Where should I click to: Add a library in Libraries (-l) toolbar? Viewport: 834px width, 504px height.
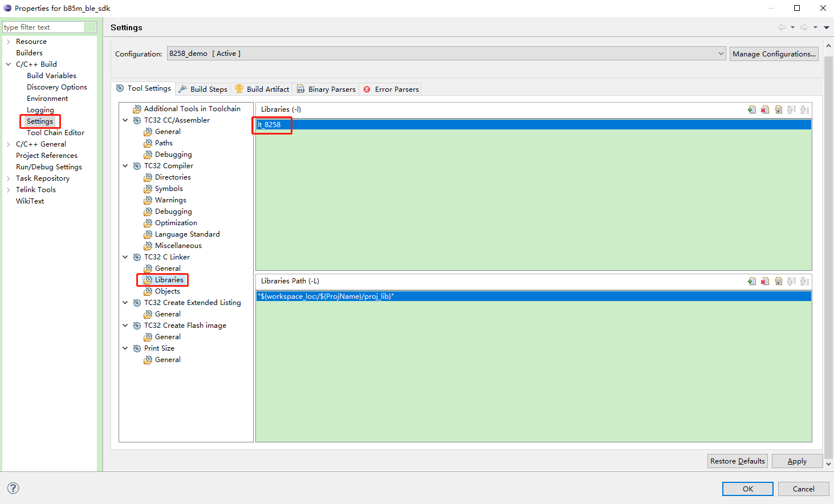point(752,109)
